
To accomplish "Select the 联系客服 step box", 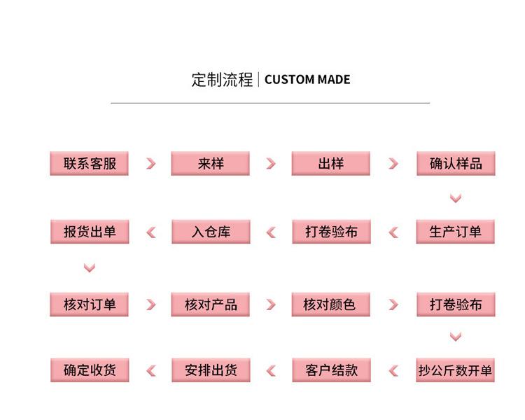I will [89, 163].
